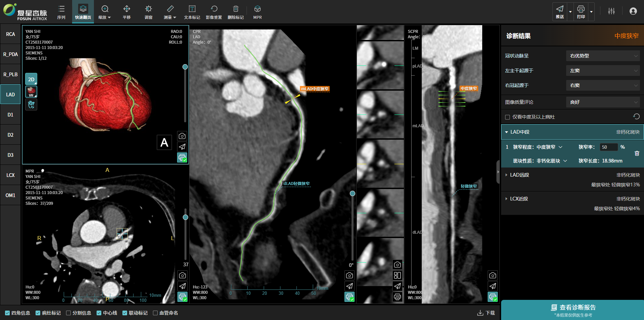
Task: Click the 推送 push button icon
Action: pos(560,12)
